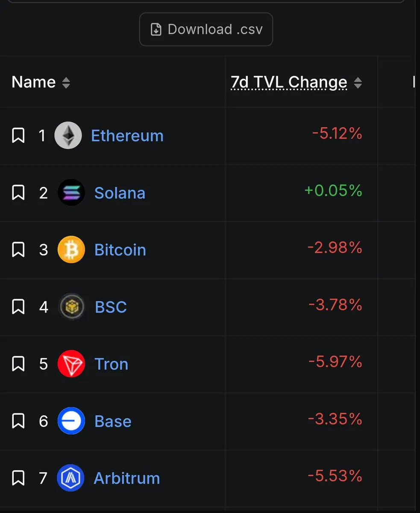Image resolution: width=420 pixels, height=513 pixels.
Task: Sort the table by Name column arrows
Action: click(66, 83)
